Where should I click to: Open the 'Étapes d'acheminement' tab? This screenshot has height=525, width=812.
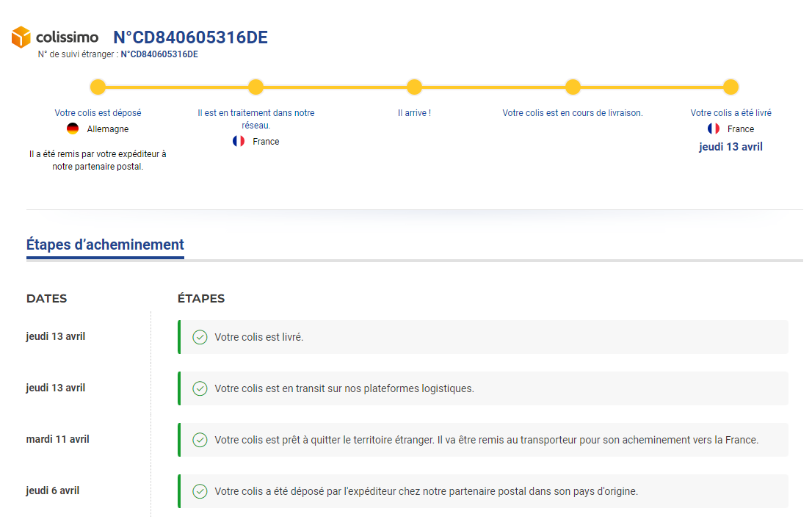[x=105, y=245]
